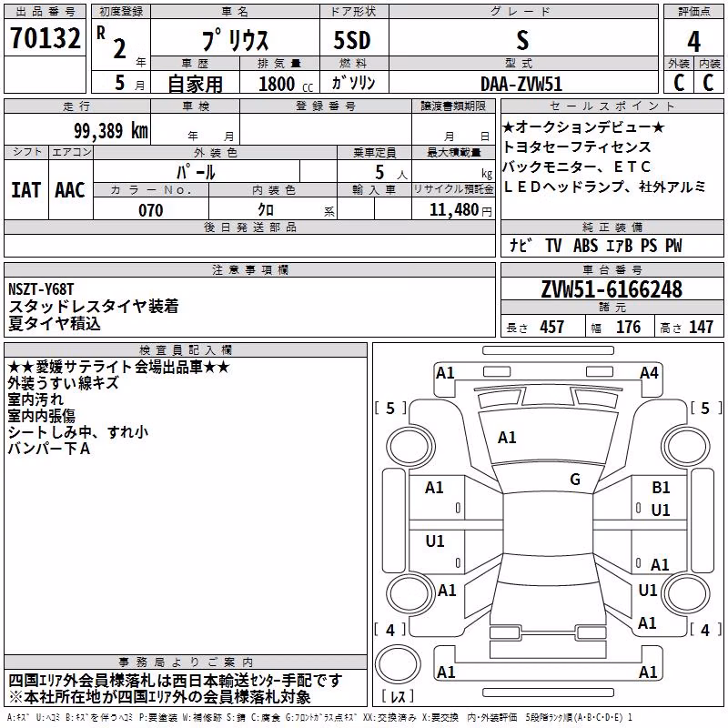Select the car name プリウス
Screen dimensions: 728x728
pyautogui.click(x=235, y=40)
